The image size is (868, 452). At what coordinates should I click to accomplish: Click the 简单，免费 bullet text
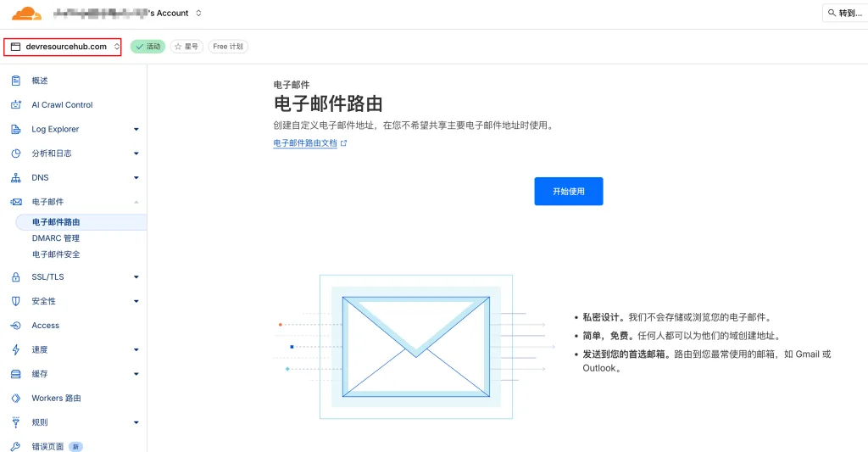point(682,336)
